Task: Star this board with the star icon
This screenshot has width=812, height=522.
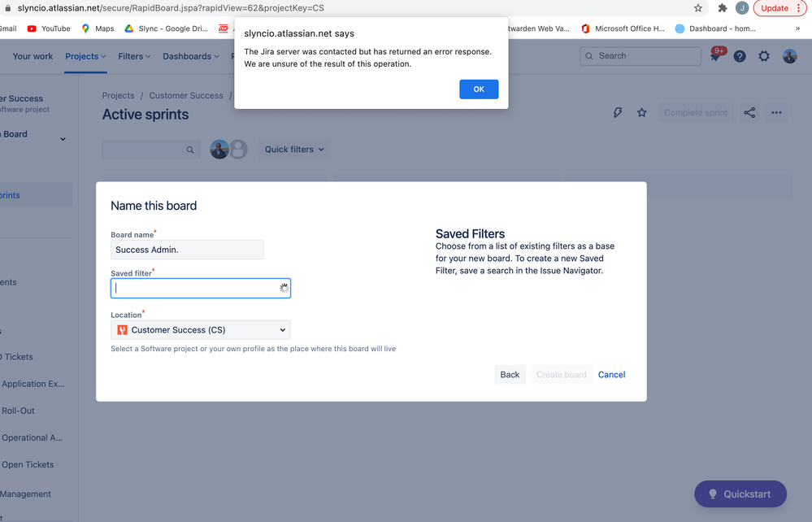Action: point(641,112)
